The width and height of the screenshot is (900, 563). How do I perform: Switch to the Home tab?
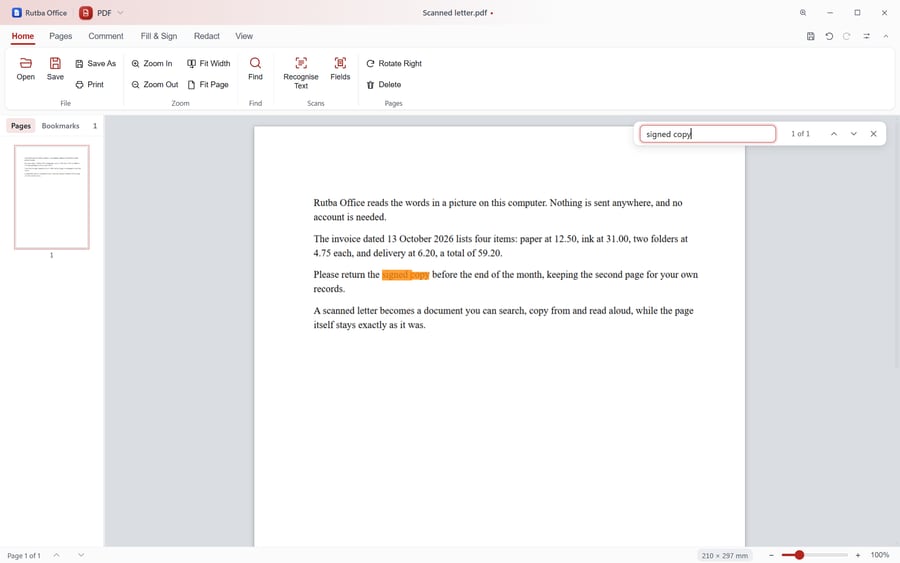point(23,36)
